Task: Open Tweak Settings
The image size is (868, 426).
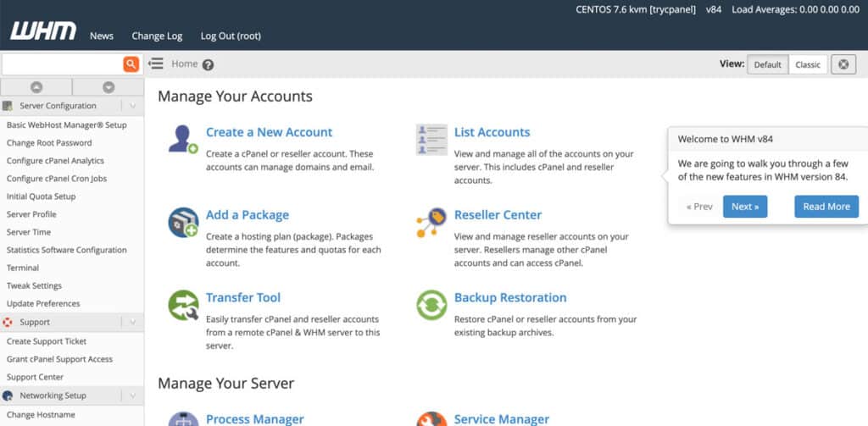Action: coord(34,285)
